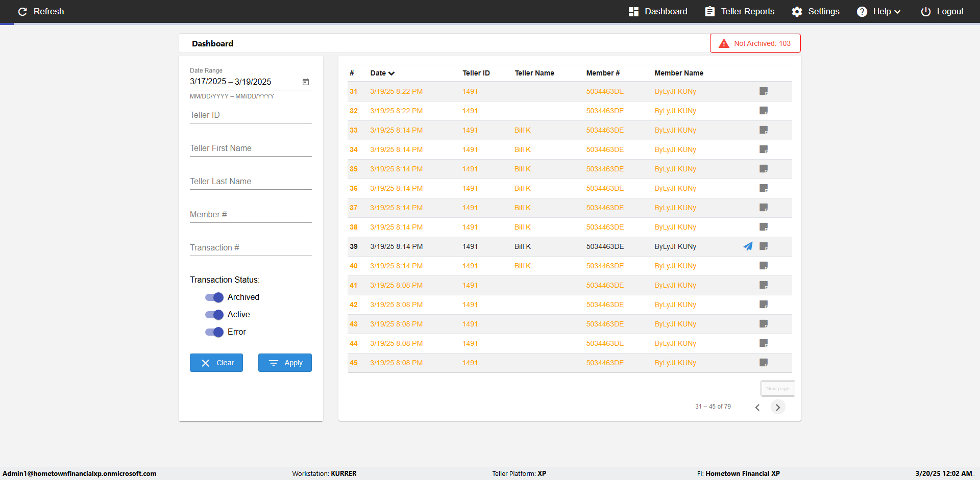Switch off the Error status toggle
Viewport: 980px width, 480px height.
pyautogui.click(x=214, y=332)
